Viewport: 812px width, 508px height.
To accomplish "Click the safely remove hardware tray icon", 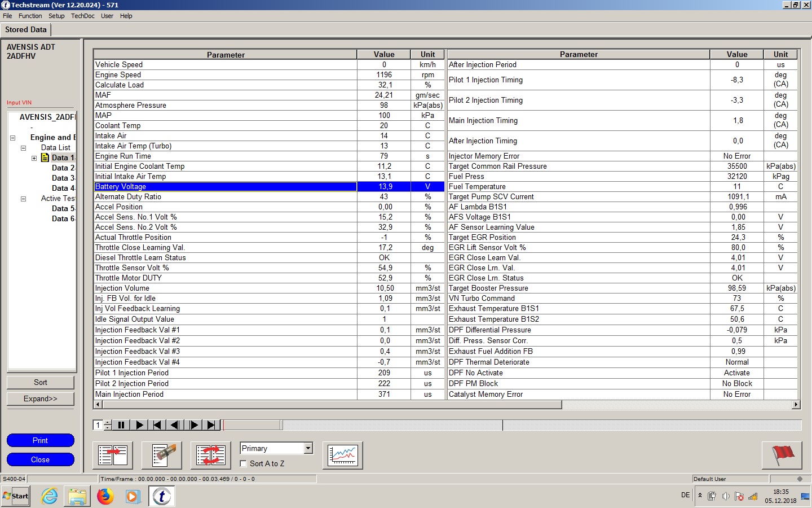I will 712,496.
